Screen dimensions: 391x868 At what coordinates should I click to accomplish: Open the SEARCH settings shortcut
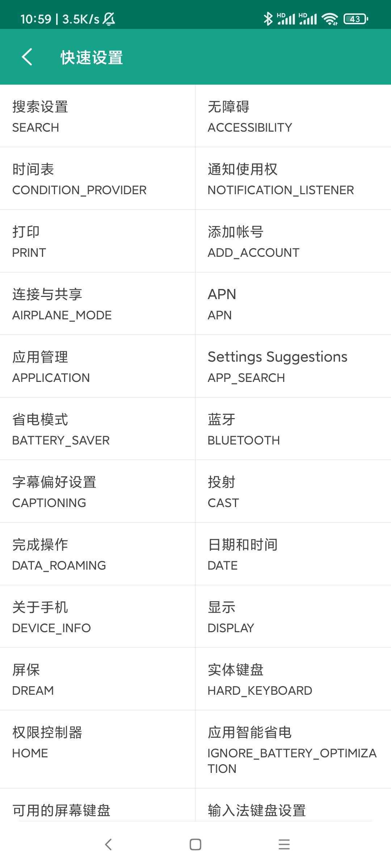point(97,116)
